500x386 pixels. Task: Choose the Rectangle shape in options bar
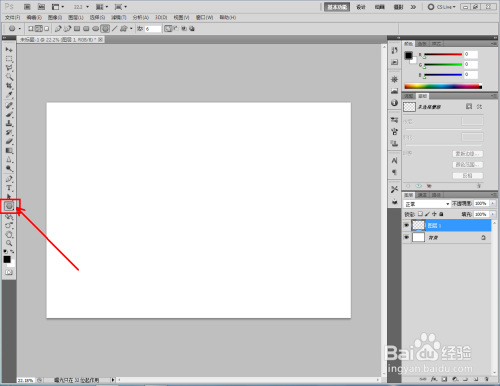77,29
